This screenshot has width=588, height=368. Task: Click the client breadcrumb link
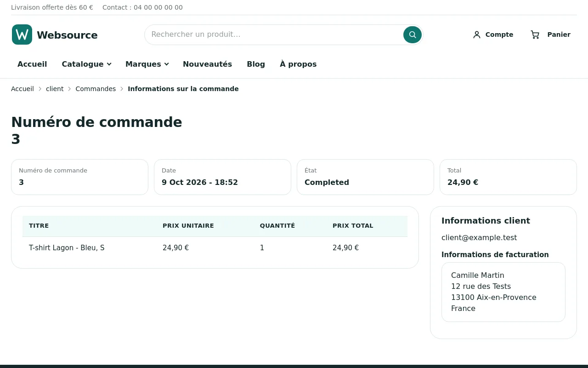point(55,89)
